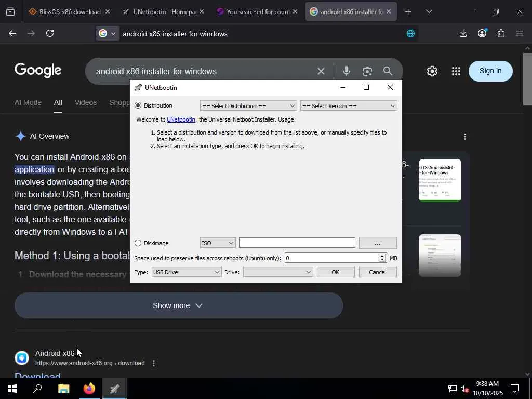The image size is (532, 399).
Task: Open the Android-x86 search result site name
Action: tap(55, 353)
